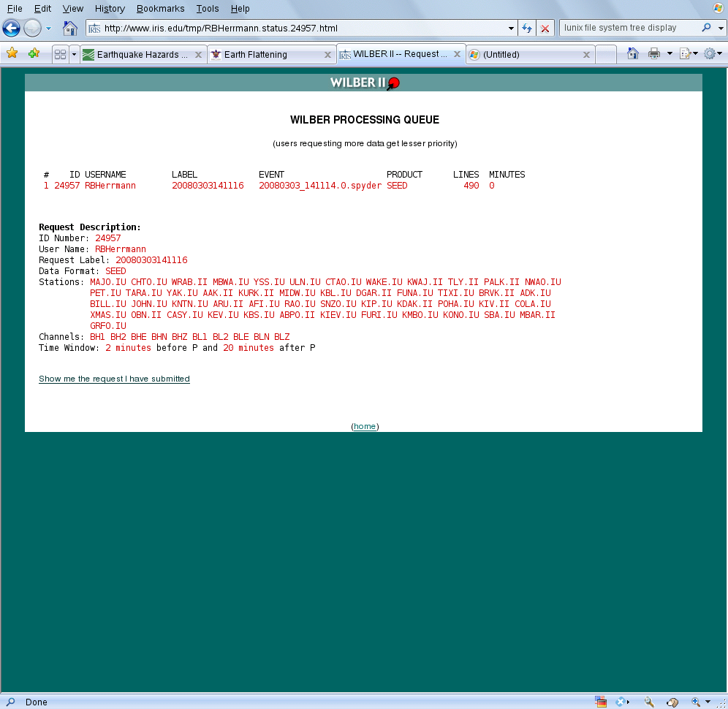
Task: Click the dog face icon in status bar
Action: tap(672, 702)
